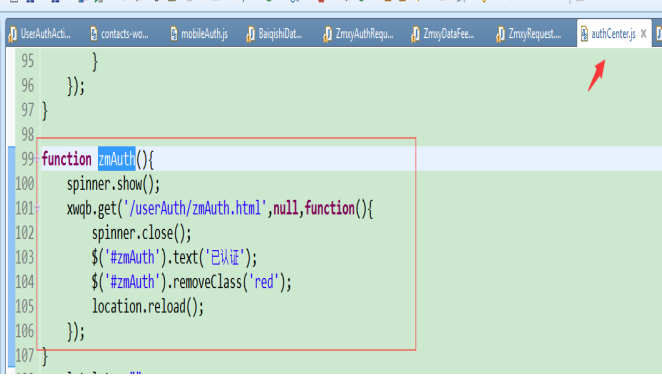Viewport: 662px width, 378px height.
Task: Select the authCenter.js tab
Action: (613, 34)
